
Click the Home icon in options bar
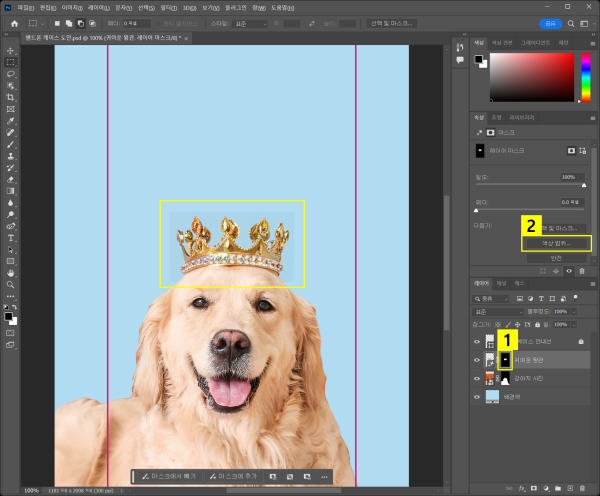click(x=14, y=23)
